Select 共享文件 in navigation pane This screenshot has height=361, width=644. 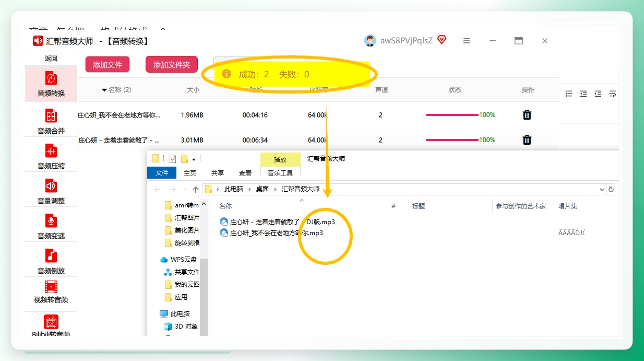tap(182, 272)
